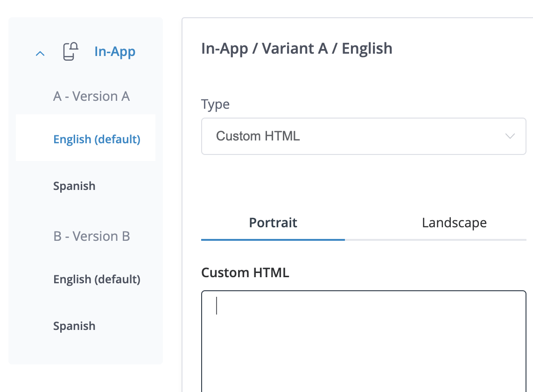Select English (default) under Version A
The width and height of the screenshot is (533, 392).
(x=97, y=139)
